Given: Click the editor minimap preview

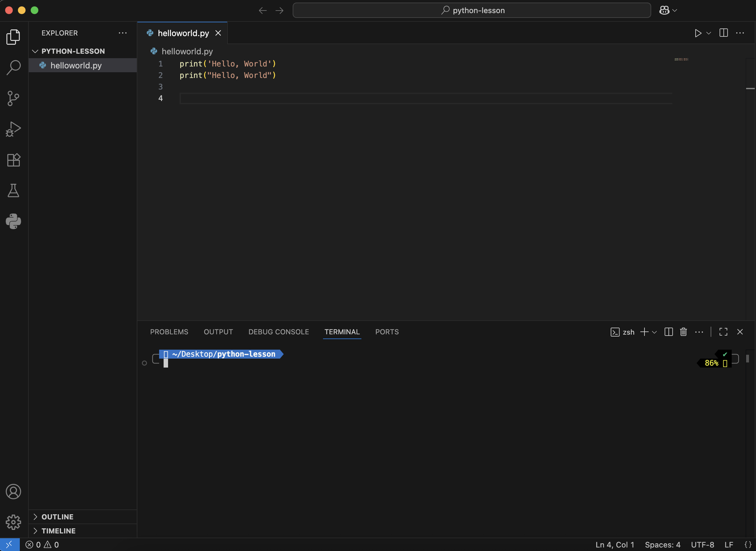Looking at the screenshot, I should tap(681, 59).
